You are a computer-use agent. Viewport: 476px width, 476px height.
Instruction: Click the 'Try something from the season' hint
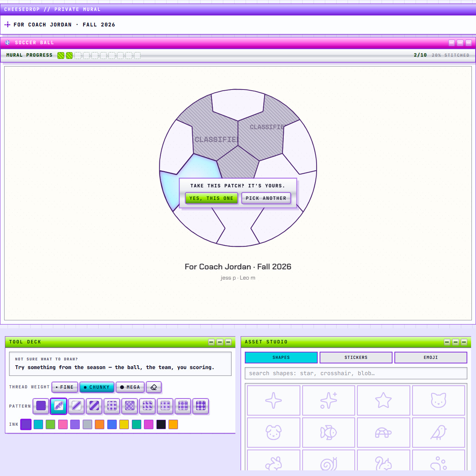114,367
